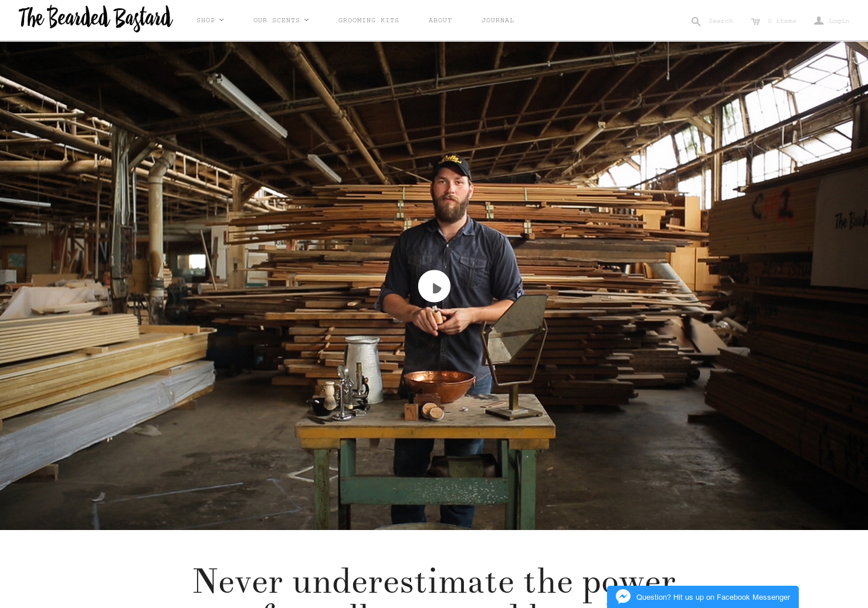Click the Login link
The height and width of the screenshot is (608, 868).
point(839,21)
